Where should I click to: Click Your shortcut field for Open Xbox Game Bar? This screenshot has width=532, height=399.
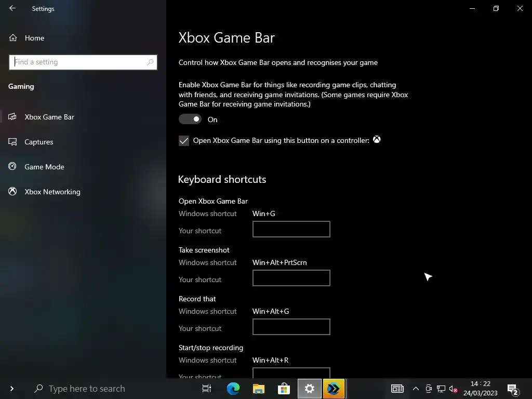point(291,229)
